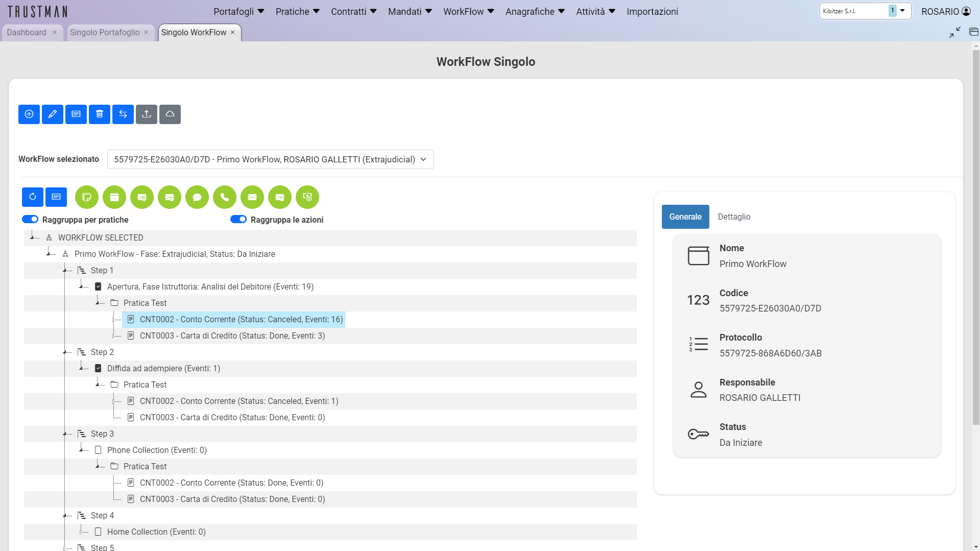The image size is (980, 551).
Task: Click the green envelope with alert icon
Action: click(280, 197)
